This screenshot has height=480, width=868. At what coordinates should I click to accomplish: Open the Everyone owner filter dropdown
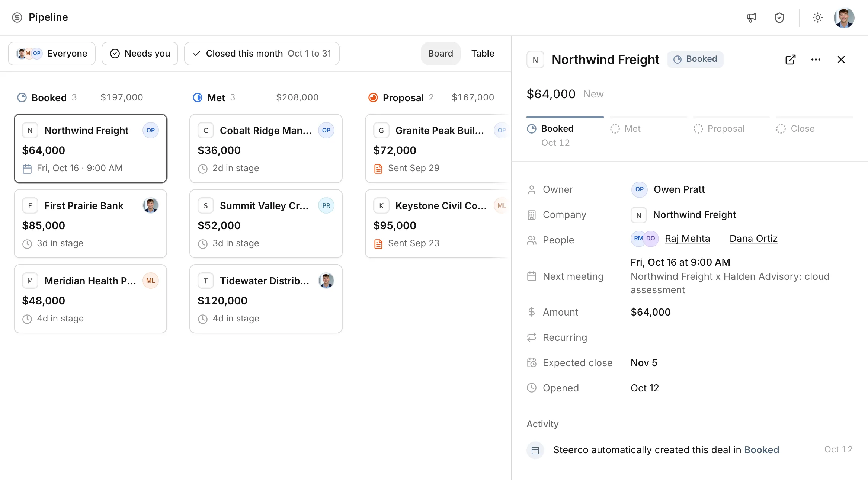52,54
